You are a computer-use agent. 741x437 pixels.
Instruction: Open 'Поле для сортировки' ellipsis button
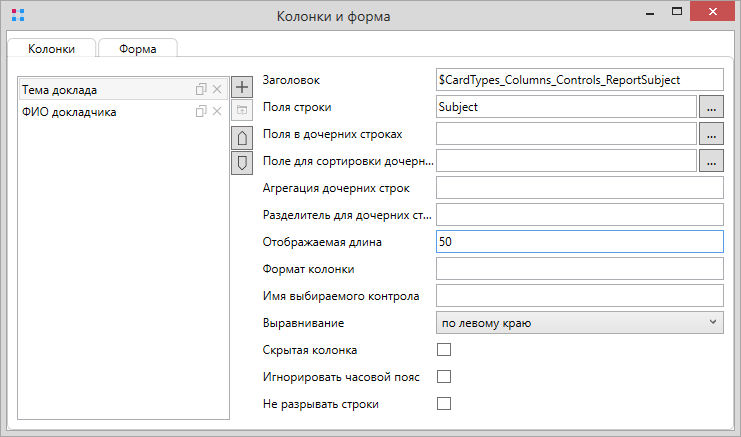tap(711, 161)
